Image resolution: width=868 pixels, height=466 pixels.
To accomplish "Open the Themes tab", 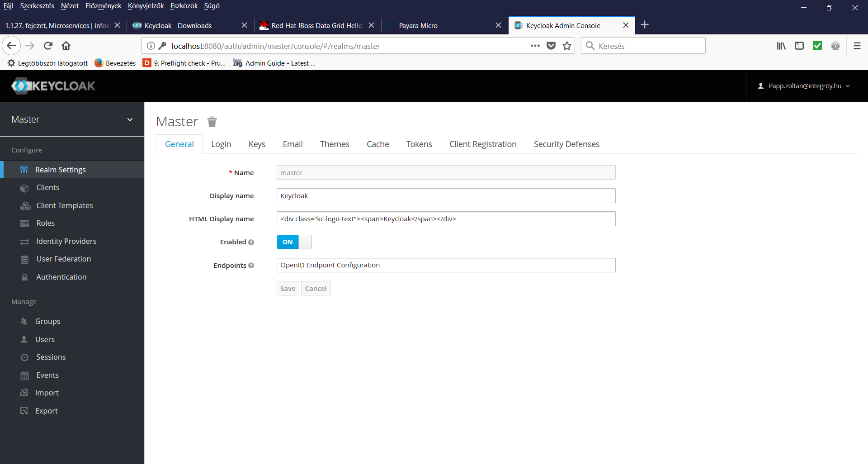I will click(335, 144).
